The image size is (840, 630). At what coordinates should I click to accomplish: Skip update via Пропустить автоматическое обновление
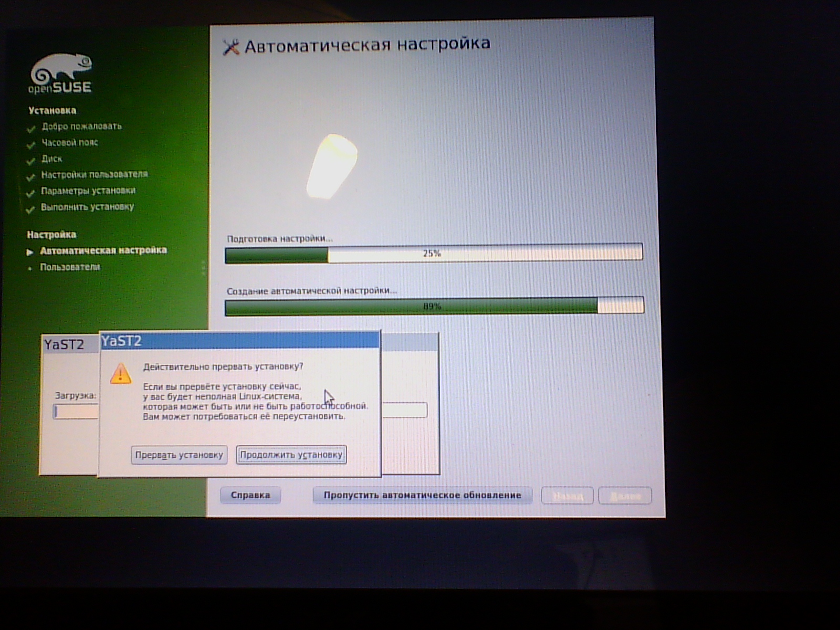point(422,495)
